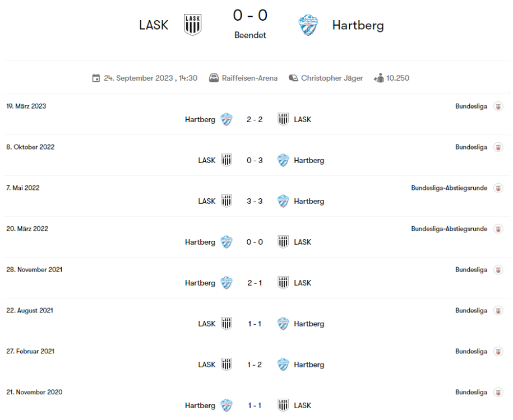
Task: Open the 3 - 3 result from 7. Mai 2022
Action: (255, 201)
